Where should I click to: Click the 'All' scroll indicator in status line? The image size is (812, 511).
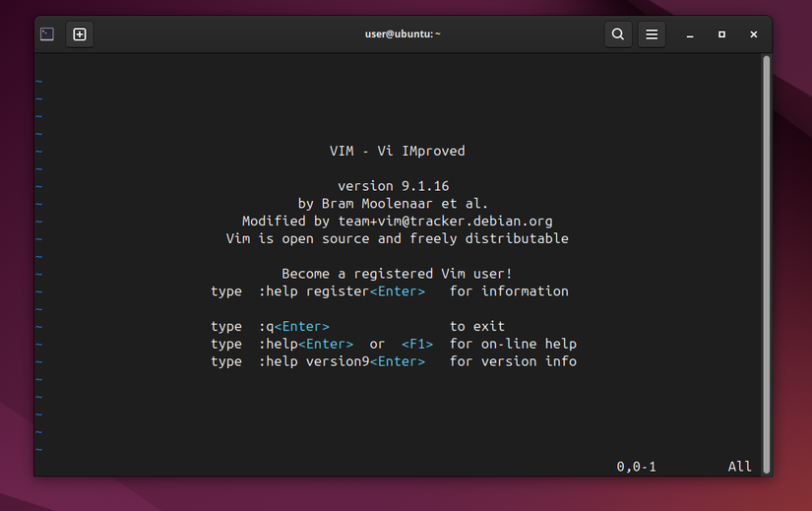[x=739, y=467]
